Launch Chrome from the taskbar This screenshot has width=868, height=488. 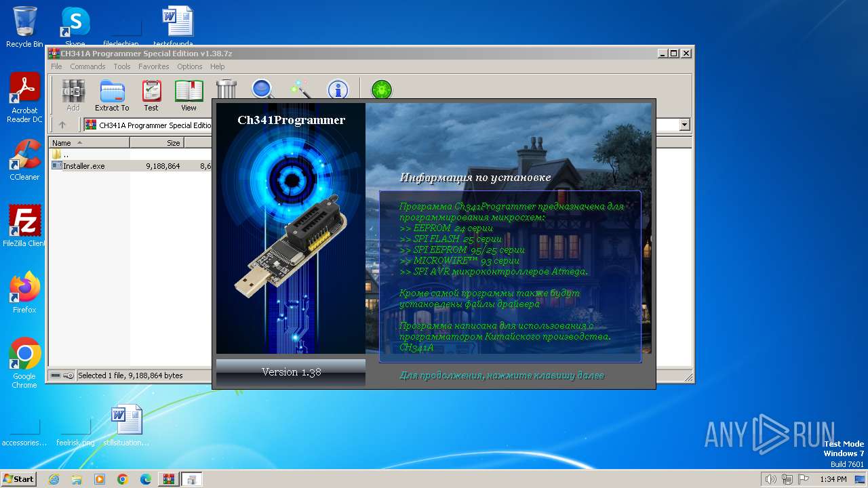(x=123, y=479)
